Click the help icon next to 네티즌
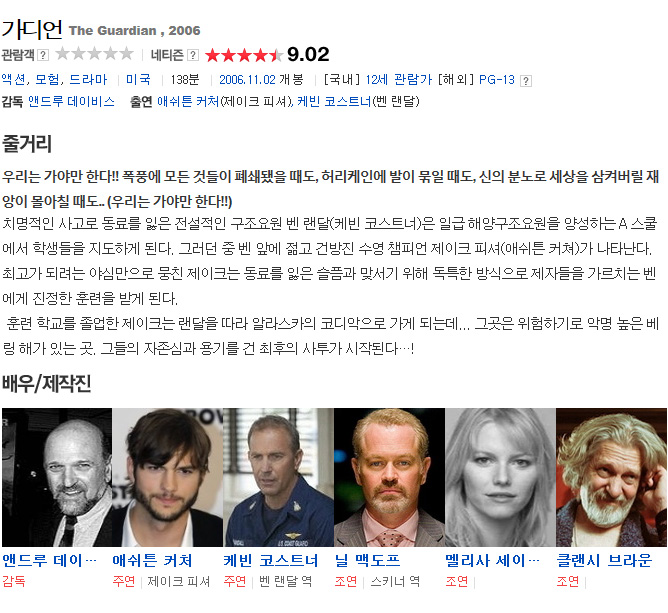 click(193, 55)
